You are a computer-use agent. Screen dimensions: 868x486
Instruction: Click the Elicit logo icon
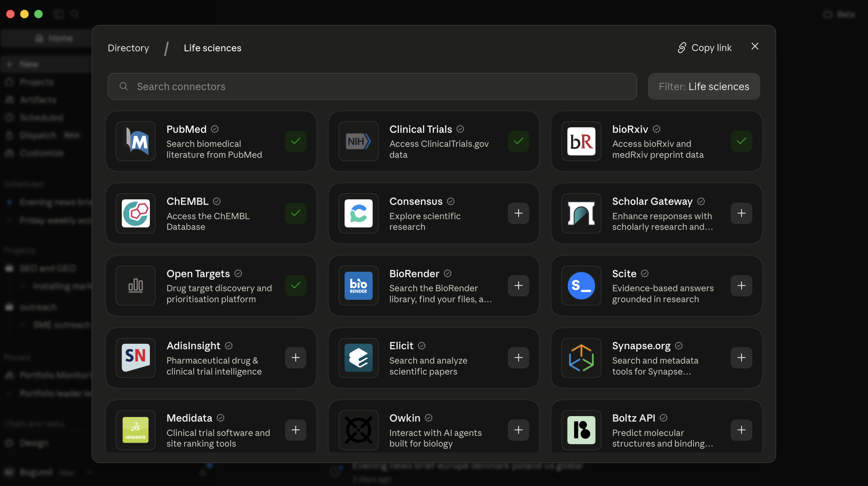click(359, 358)
